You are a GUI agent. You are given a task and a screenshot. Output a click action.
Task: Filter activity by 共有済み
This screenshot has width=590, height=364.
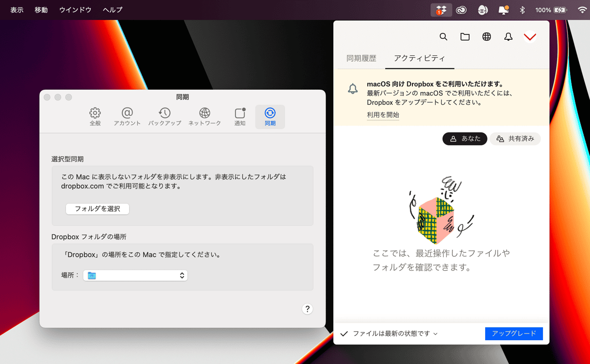515,139
